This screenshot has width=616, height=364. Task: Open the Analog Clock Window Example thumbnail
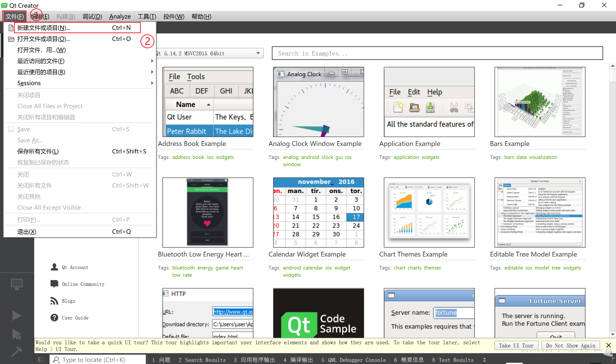point(318,102)
